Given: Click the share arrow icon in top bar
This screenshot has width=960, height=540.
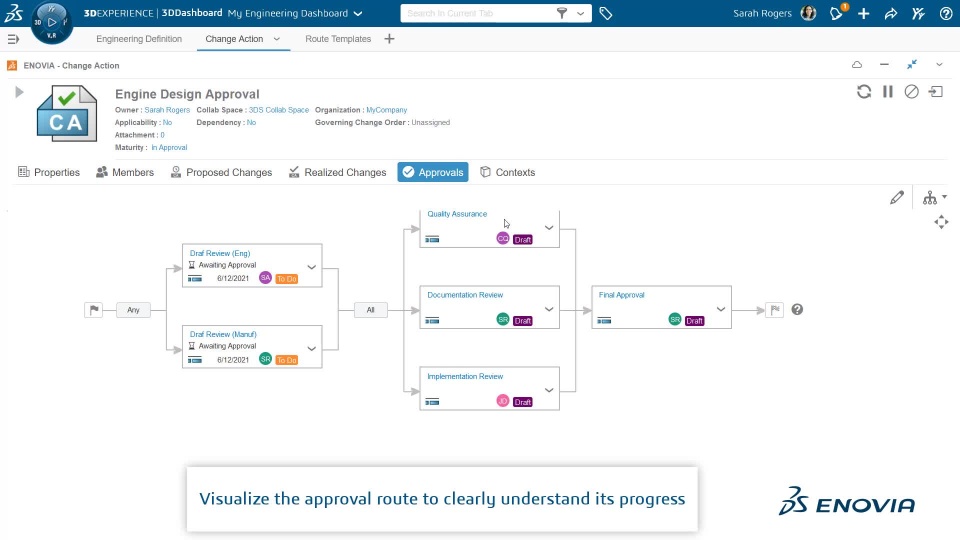Looking at the screenshot, I should click(891, 14).
